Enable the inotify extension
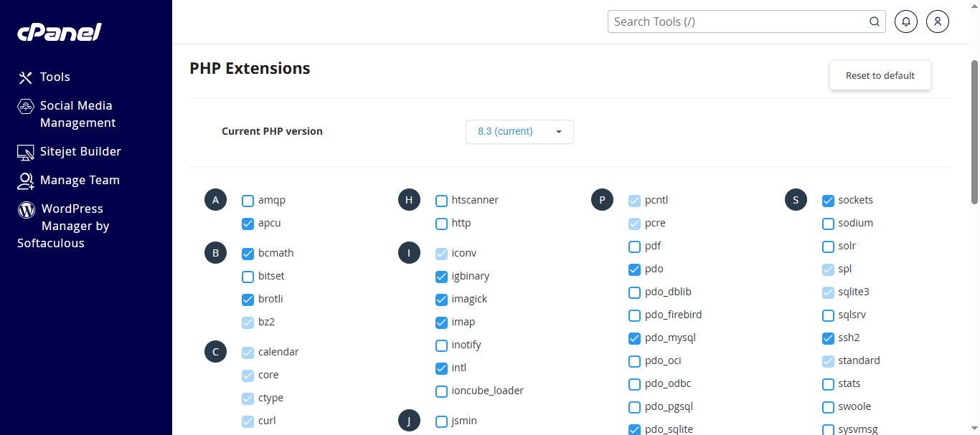980x435 pixels. (441, 345)
